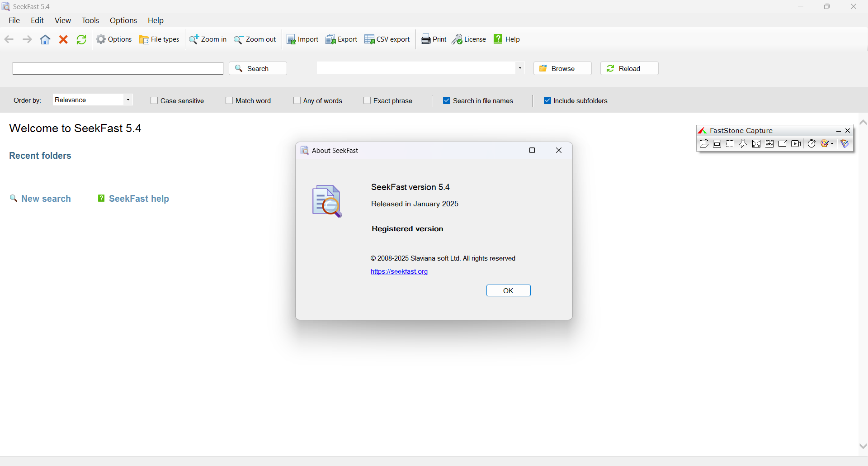This screenshot has width=868, height=466.
Task: Click the SeekFast document-magnifier logo in dialog
Action: (x=327, y=201)
